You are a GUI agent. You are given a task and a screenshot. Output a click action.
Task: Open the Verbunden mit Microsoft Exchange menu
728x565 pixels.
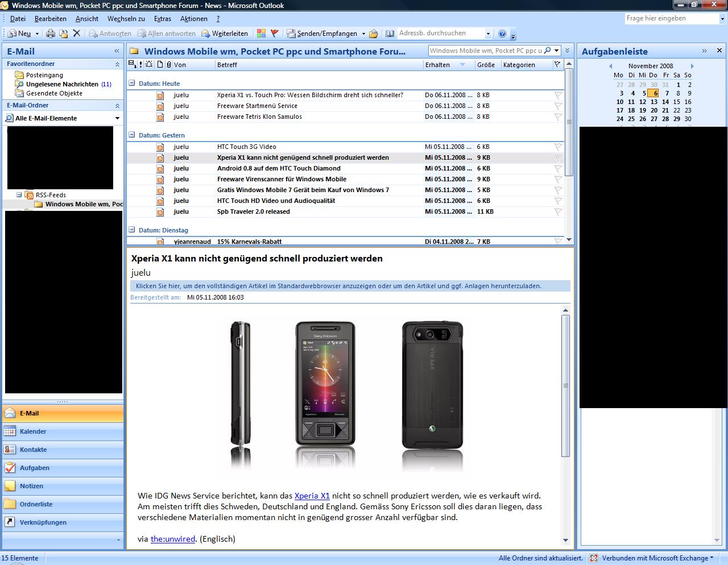click(657, 558)
